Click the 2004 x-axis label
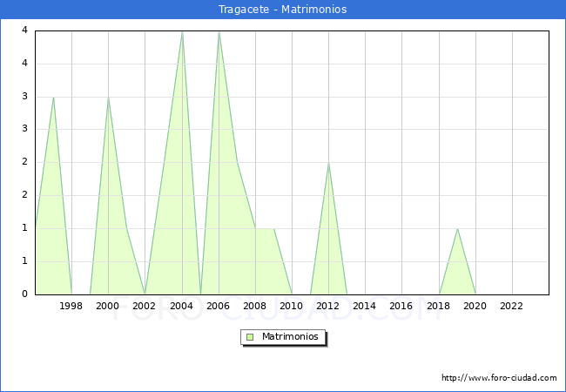The width and height of the screenshot is (566, 392). point(182,306)
